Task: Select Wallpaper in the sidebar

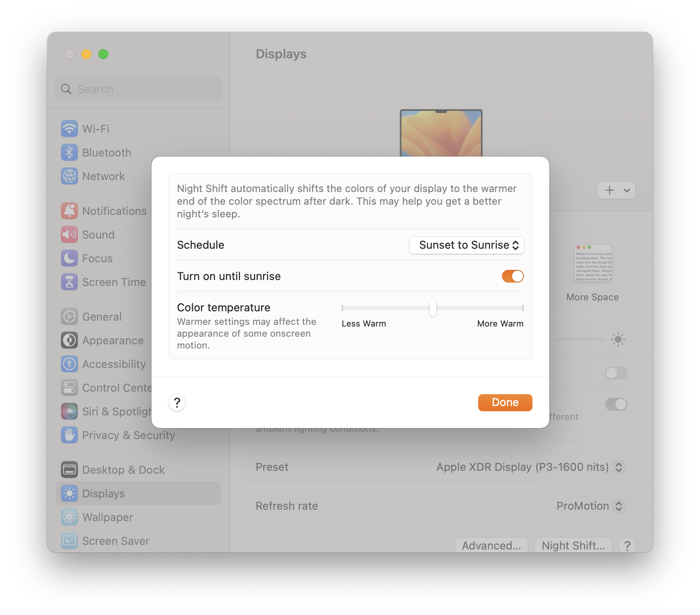Action: click(x=107, y=517)
